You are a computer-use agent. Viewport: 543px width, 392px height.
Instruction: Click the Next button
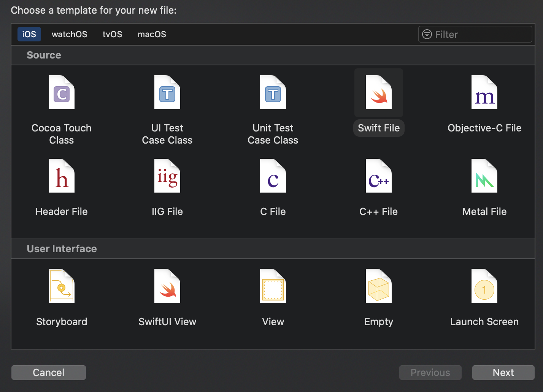tap(503, 373)
